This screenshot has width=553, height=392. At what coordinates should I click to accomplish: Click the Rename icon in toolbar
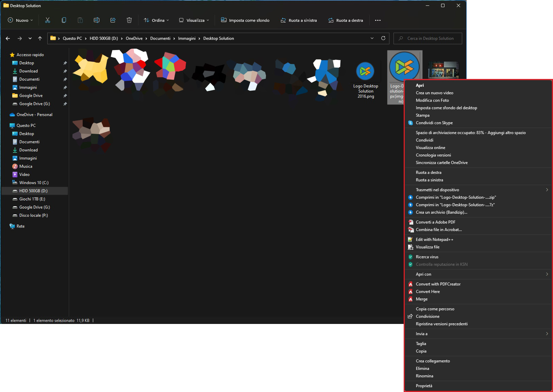click(97, 20)
